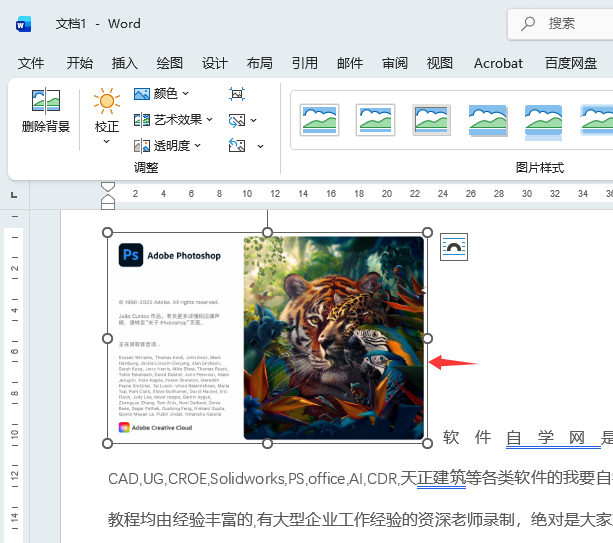Image resolution: width=613 pixels, height=543 pixels.
Task: Click the Compress Pictures icon
Action: point(237,94)
